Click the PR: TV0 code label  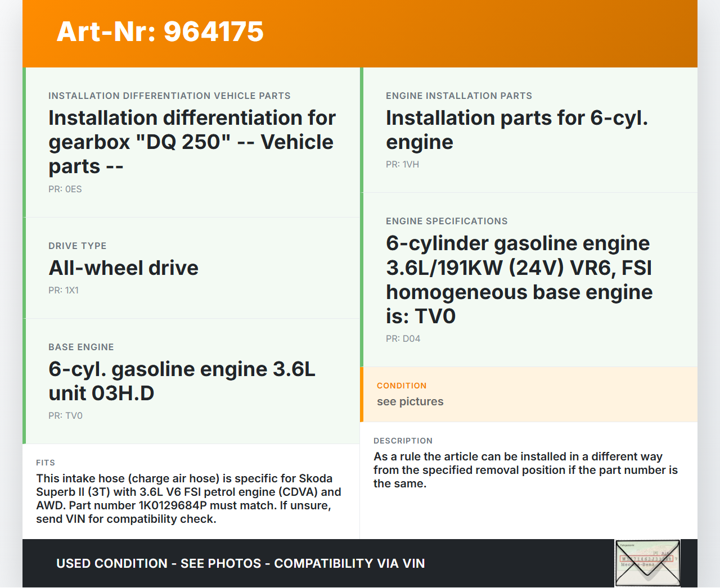(x=65, y=416)
